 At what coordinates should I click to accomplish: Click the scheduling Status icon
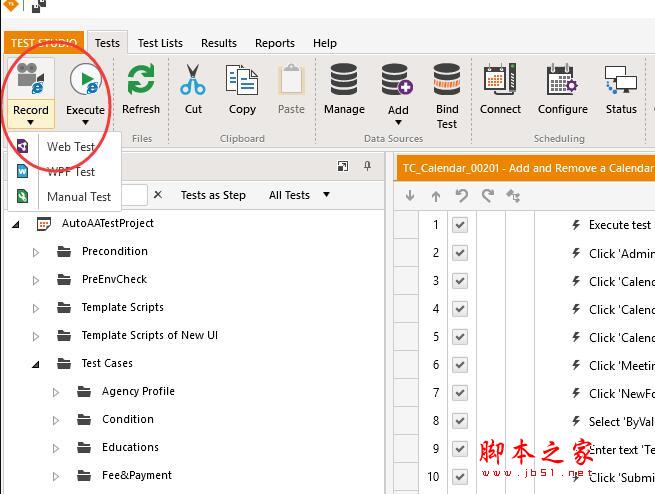pyautogui.click(x=621, y=79)
